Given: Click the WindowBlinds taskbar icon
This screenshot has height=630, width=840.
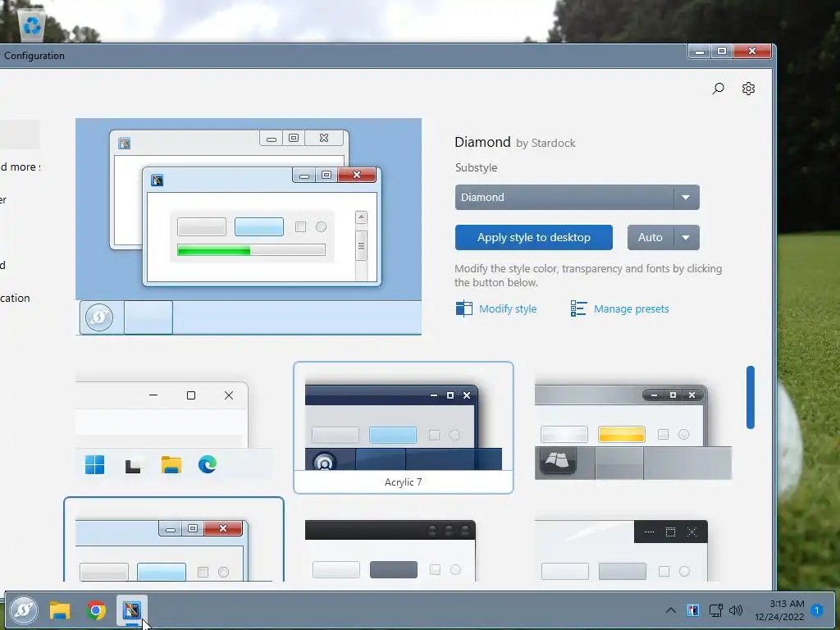Looking at the screenshot, I should [x=132, y=610].
